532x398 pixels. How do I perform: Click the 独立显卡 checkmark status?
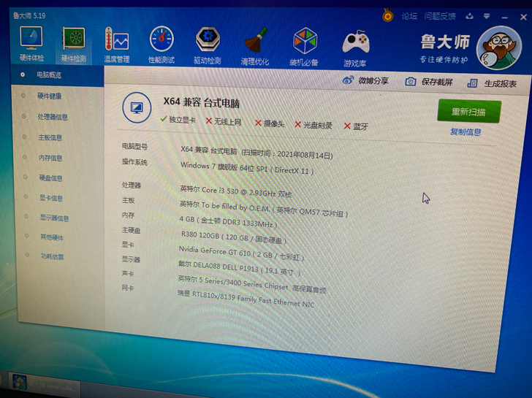click(x=178, y=119)
